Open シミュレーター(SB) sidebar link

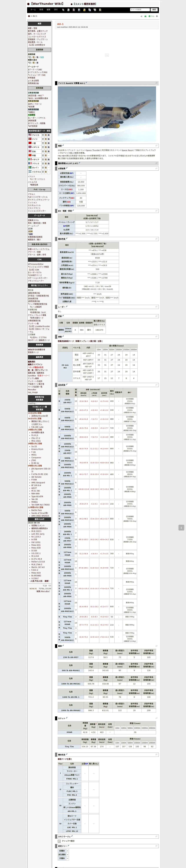[x=37, y=75]
